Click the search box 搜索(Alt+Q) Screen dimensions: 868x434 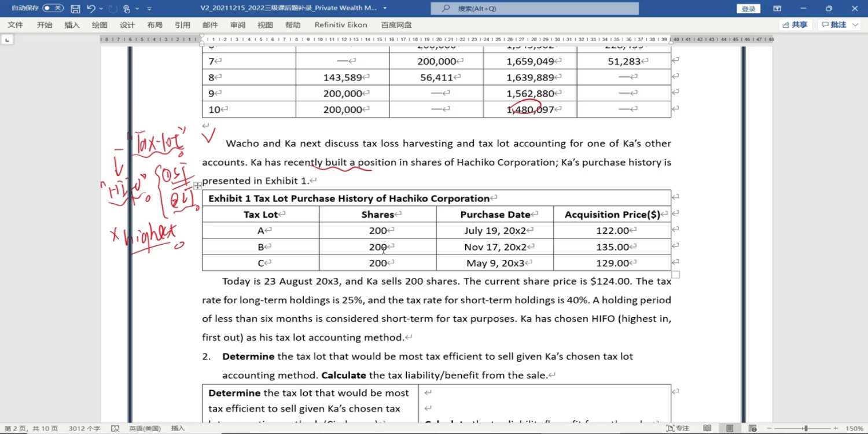(534, 9)
